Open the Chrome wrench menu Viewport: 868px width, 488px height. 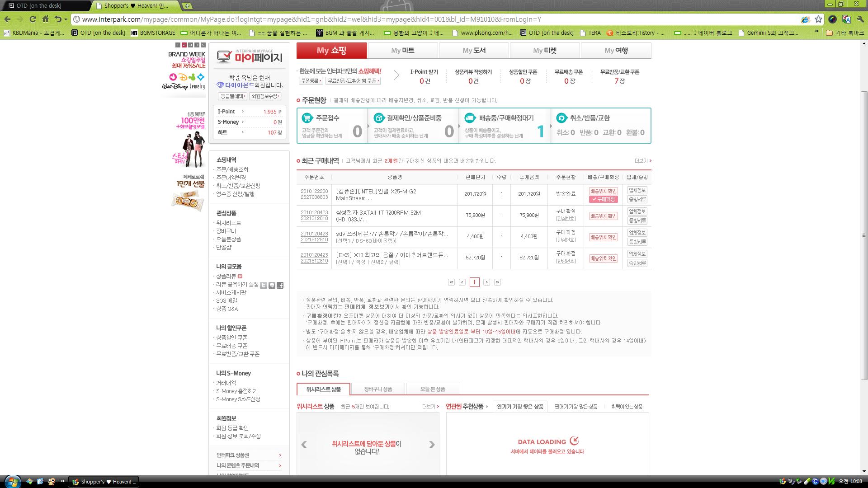pyautogui.click(x=860, y=19)
